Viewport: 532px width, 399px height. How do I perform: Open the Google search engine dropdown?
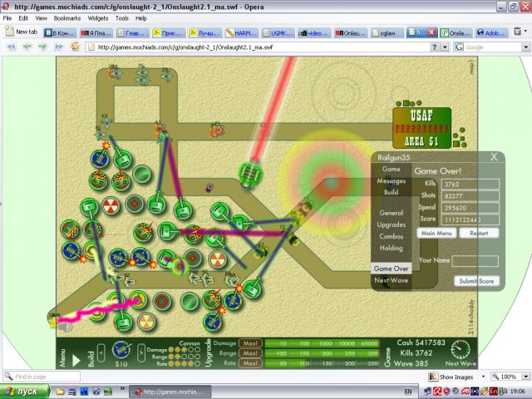coord(525,47)
